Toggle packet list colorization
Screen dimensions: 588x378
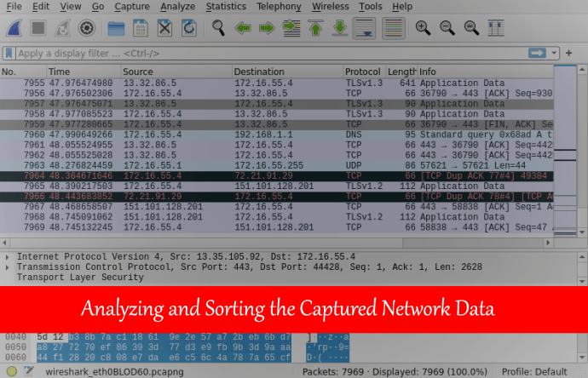tap(393, 28)
